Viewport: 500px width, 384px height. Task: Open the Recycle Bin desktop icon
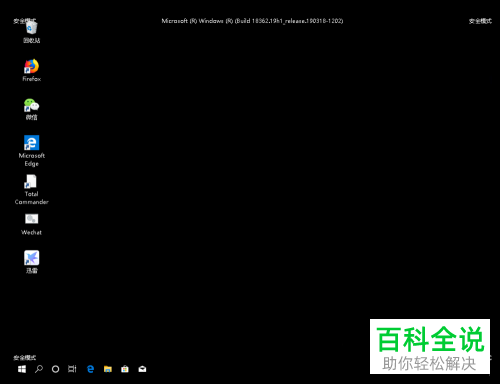[x=31, y=31]
